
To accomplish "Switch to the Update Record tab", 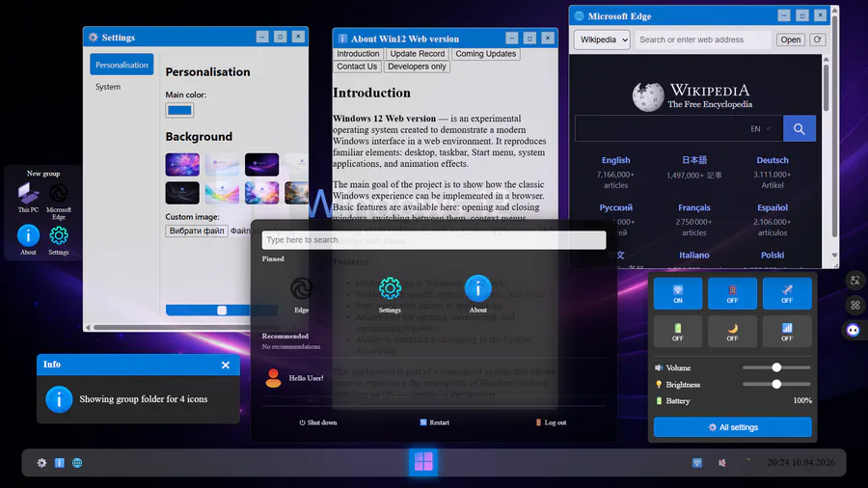I will click(417, 54).
